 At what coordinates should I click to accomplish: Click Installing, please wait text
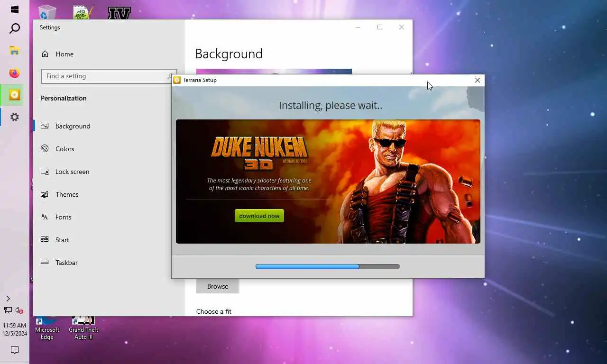pyautogui.click(x=331, y=105)
